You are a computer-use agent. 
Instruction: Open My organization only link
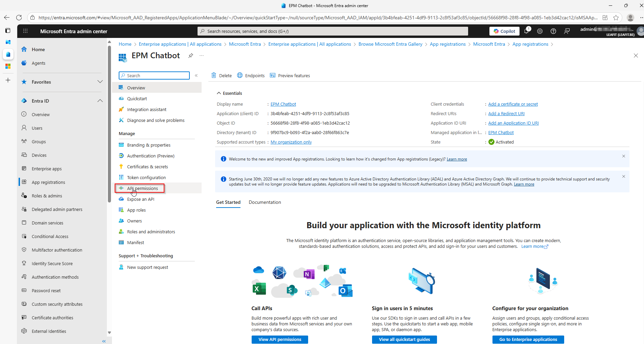[291, 142]
